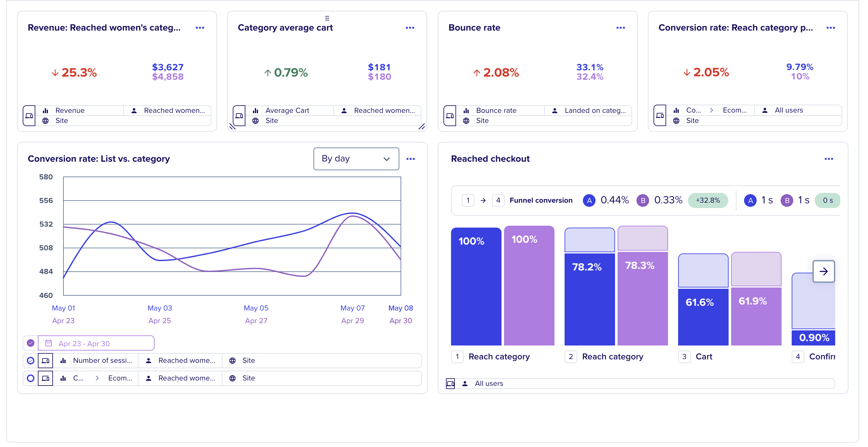Open the Reached checkout widget's ellipsis menu

click(829, 159)
